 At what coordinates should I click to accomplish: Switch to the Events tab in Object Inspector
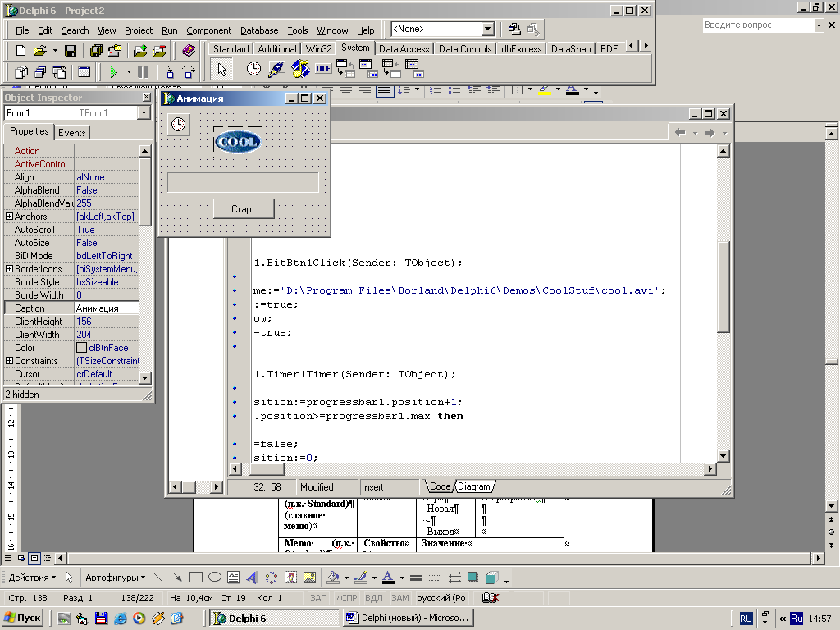pos(72,133)
